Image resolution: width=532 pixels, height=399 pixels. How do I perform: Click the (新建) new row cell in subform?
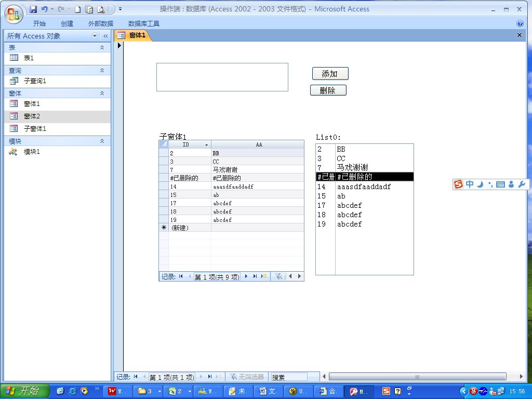(190, 228)
